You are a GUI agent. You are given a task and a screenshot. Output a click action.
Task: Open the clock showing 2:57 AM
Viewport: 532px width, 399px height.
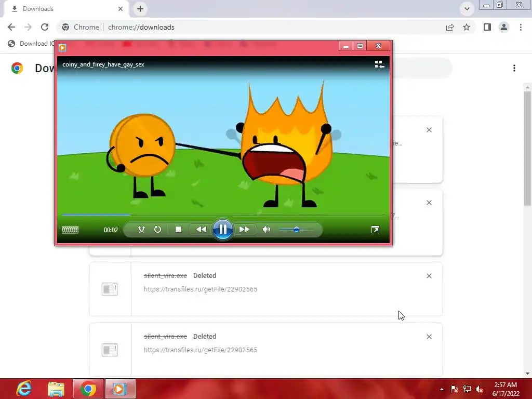click(x=506, y=389)
